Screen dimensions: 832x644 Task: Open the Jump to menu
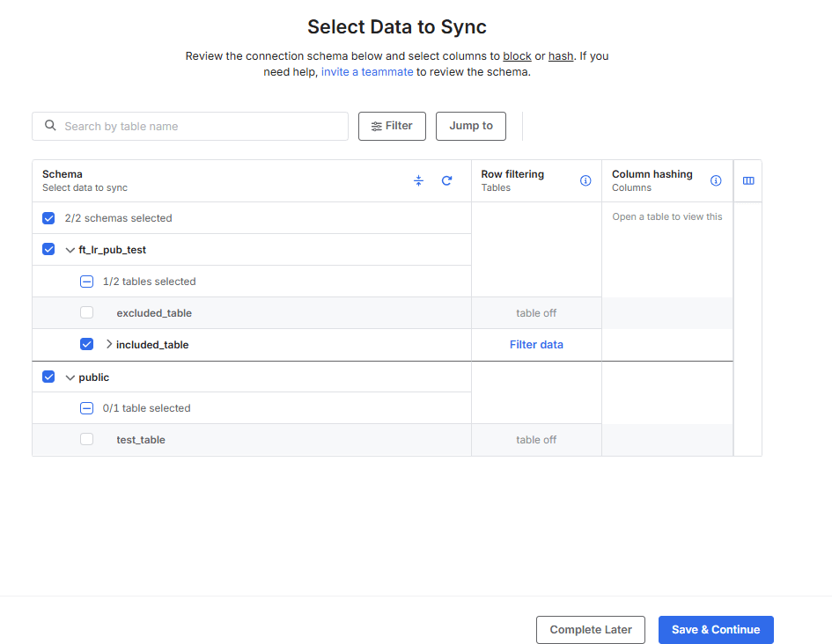coord(471,126)
